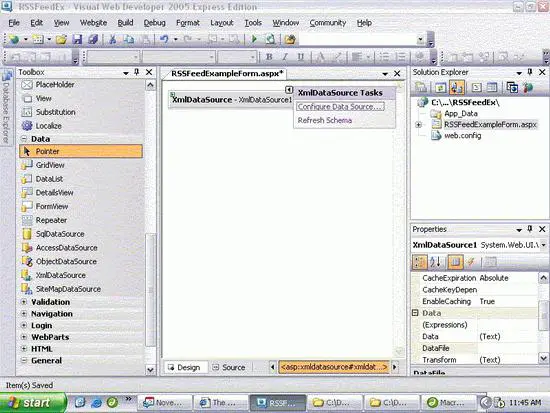This screenshot has height=413, width=550.
Task: Click the Save icon in toolbar
Action: (77, 39)
